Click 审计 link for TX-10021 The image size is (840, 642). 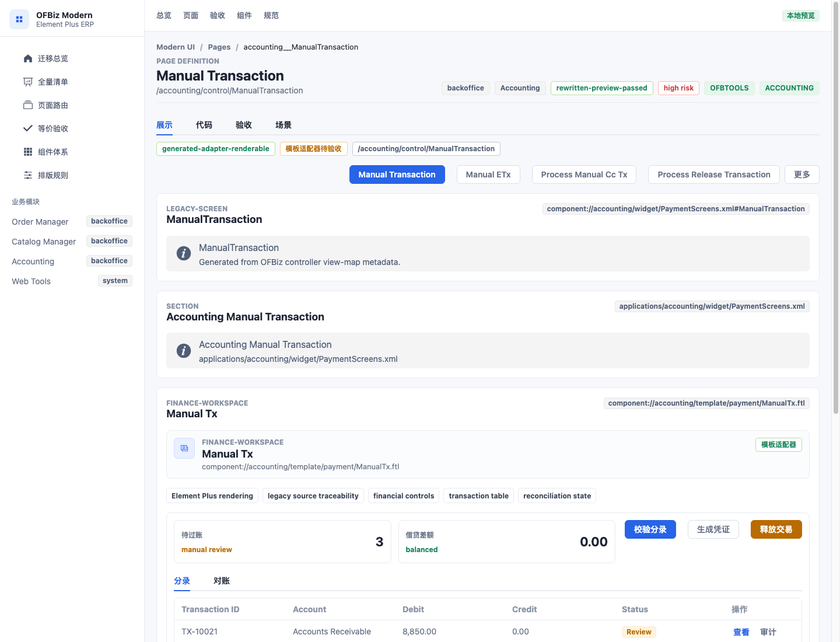tap(768, 632)
